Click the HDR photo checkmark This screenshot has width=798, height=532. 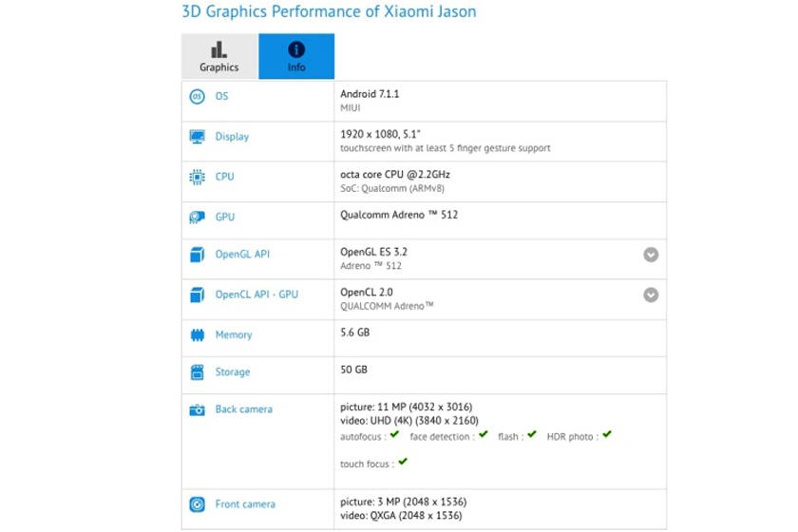click(x=607, y=434)
